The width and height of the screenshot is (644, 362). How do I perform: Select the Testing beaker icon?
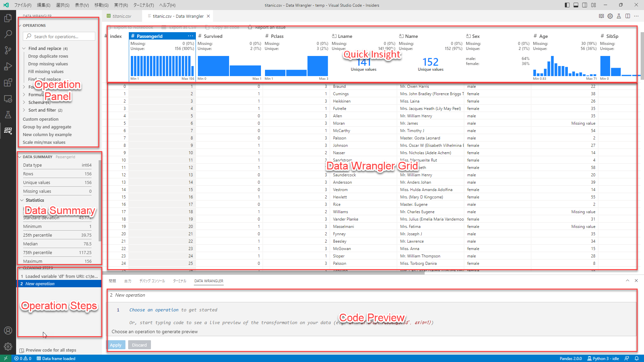[x=8, y=115]
